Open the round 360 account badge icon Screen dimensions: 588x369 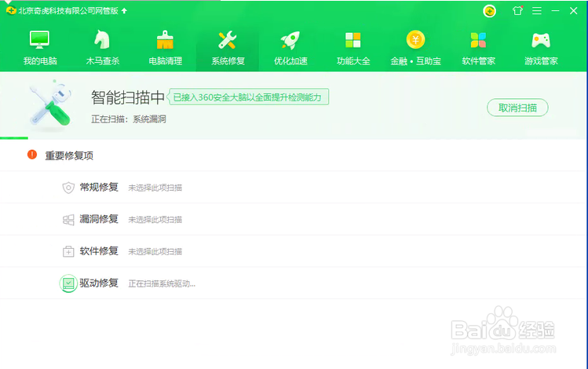click(x=489, y=11)
